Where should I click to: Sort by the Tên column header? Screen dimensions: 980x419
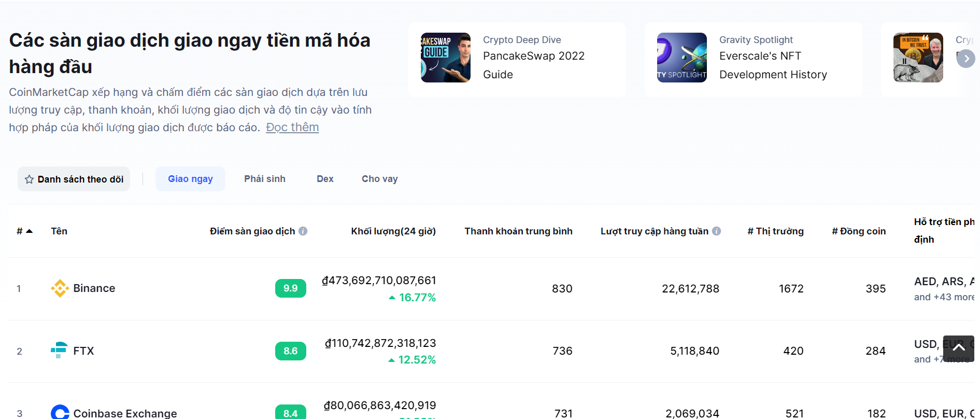click(x=59, y=231)
